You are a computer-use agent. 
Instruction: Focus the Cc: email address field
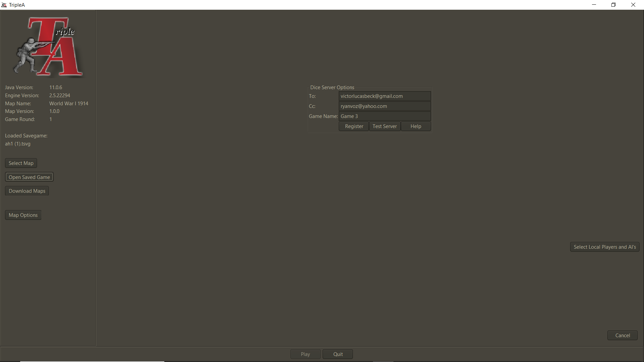click(385, 106)
